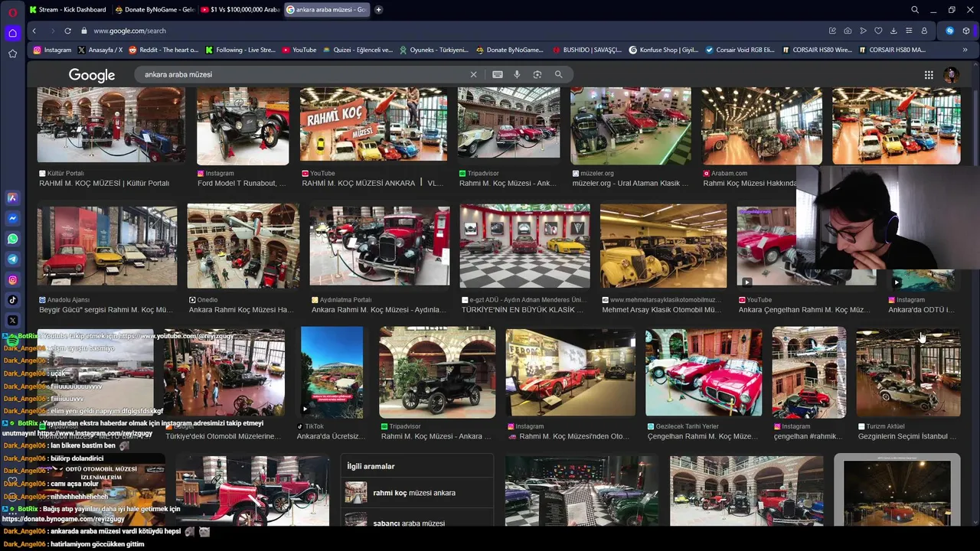Clear search text with X icon

coord(473,74)
